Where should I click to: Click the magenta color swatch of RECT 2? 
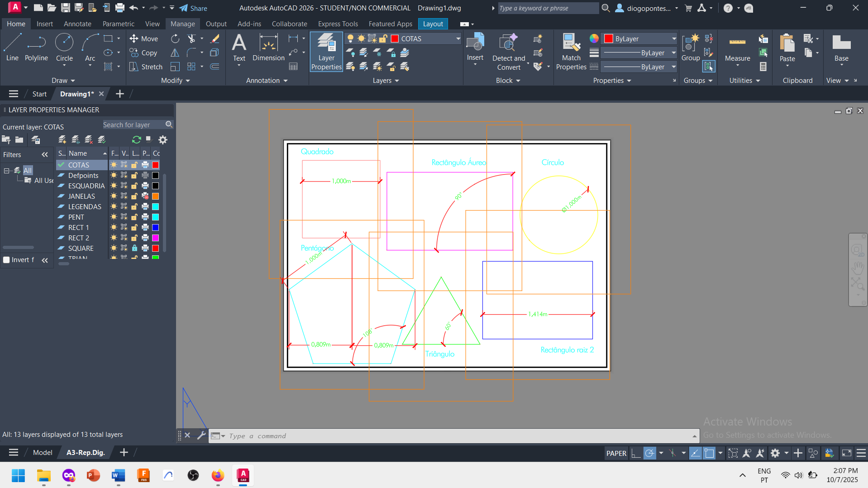(155, 238)
